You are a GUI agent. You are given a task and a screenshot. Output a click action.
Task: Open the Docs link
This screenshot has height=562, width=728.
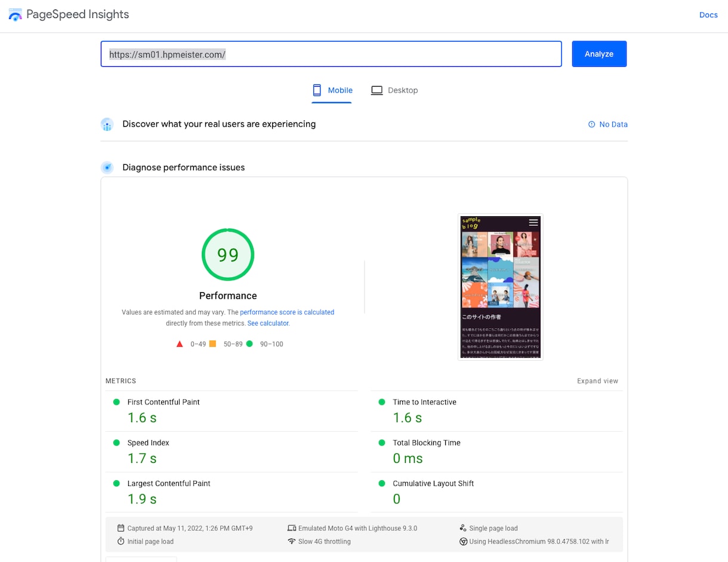[x=708, y=15]
